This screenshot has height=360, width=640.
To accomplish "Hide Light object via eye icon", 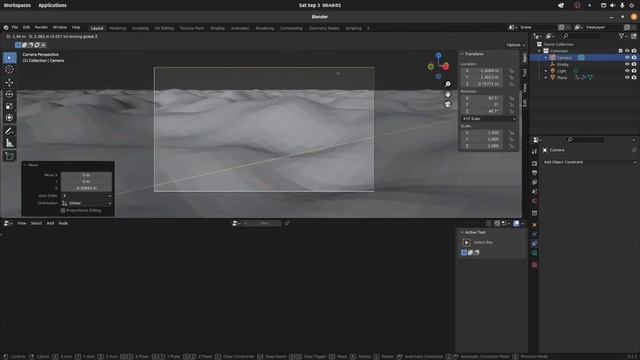I will pyautogui.click(x=627, y=71).
